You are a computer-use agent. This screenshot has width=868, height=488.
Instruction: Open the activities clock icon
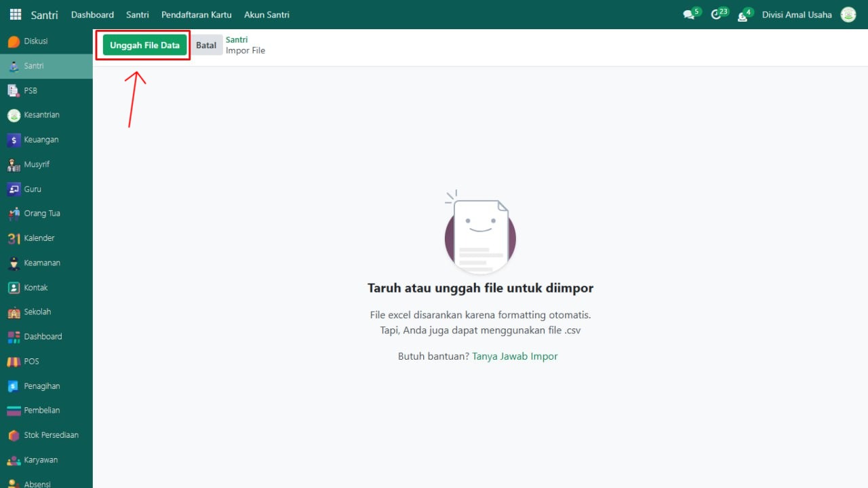click(x=717, y=15)
